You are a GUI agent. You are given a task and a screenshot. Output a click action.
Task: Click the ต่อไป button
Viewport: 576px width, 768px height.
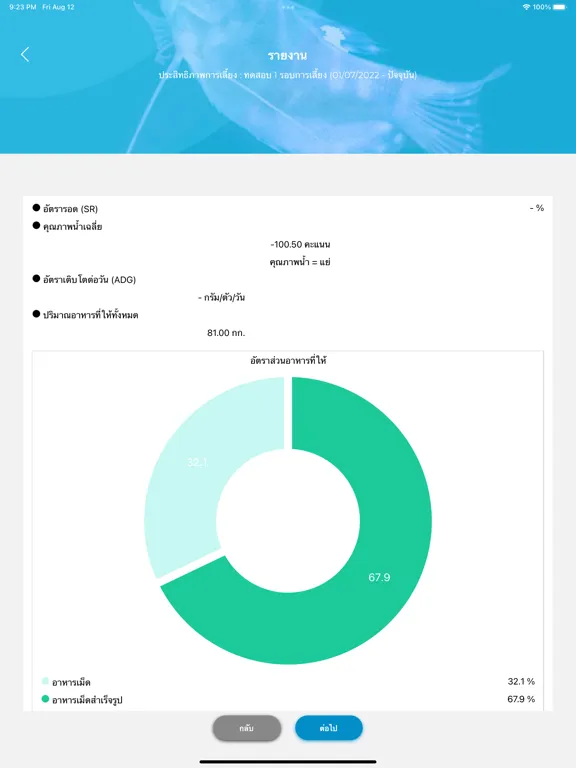(x=329, y=728)
